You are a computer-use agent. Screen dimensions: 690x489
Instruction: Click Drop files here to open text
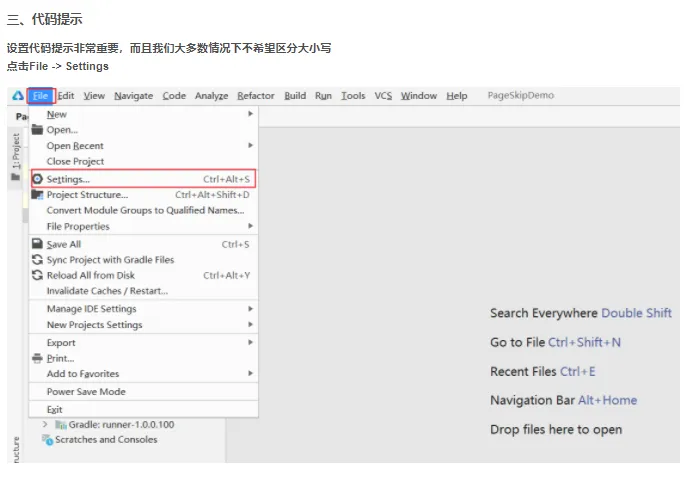click(556, 430)
